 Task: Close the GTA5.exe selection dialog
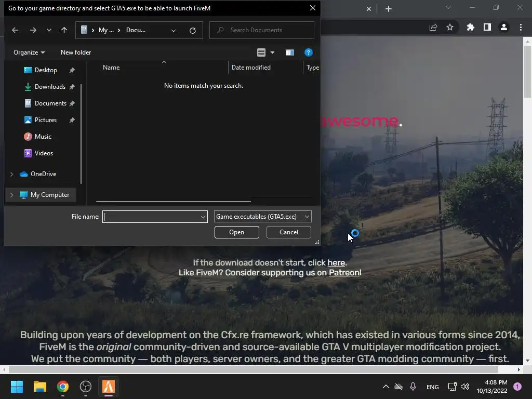[313, 8]
